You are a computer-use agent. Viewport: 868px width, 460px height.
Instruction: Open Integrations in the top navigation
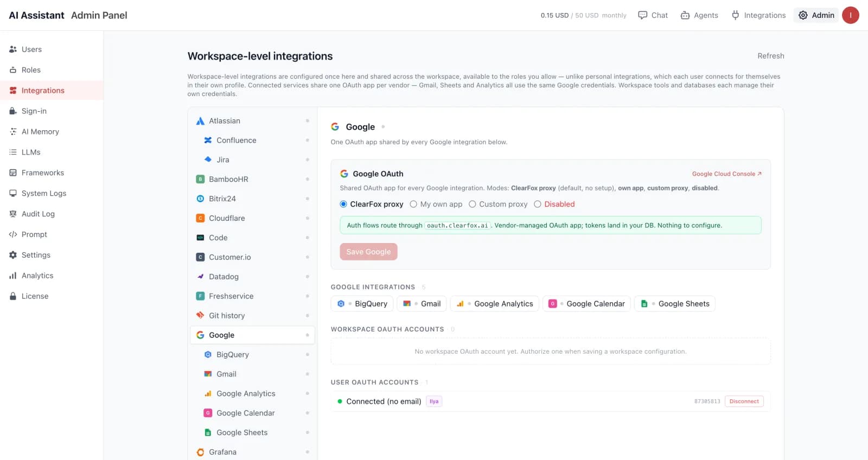758,15
